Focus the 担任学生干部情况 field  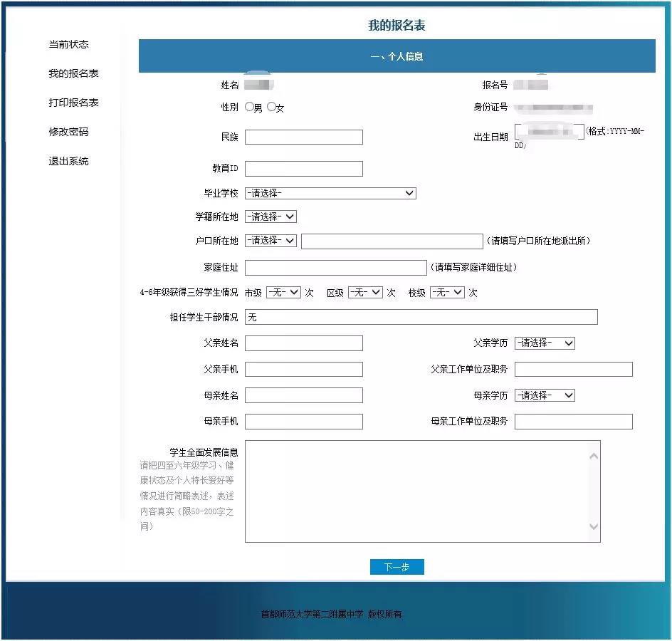[x=421, y=317]
